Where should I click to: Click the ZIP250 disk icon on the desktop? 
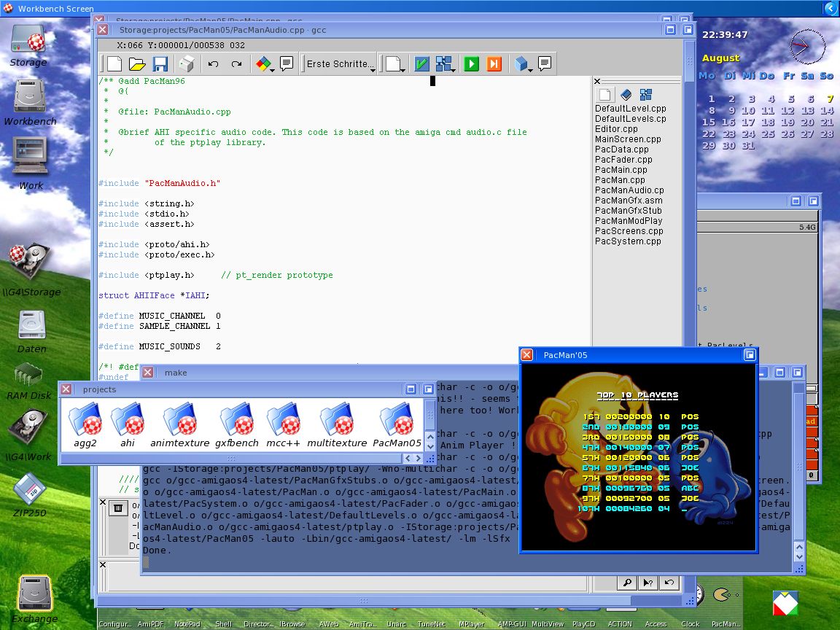29,495
